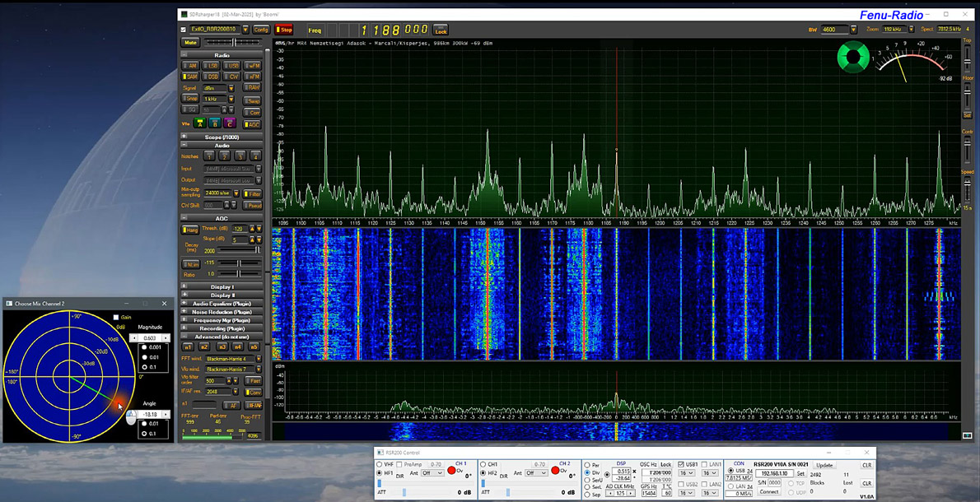Select DSB demodulation mode

click(x=211, y=77)
